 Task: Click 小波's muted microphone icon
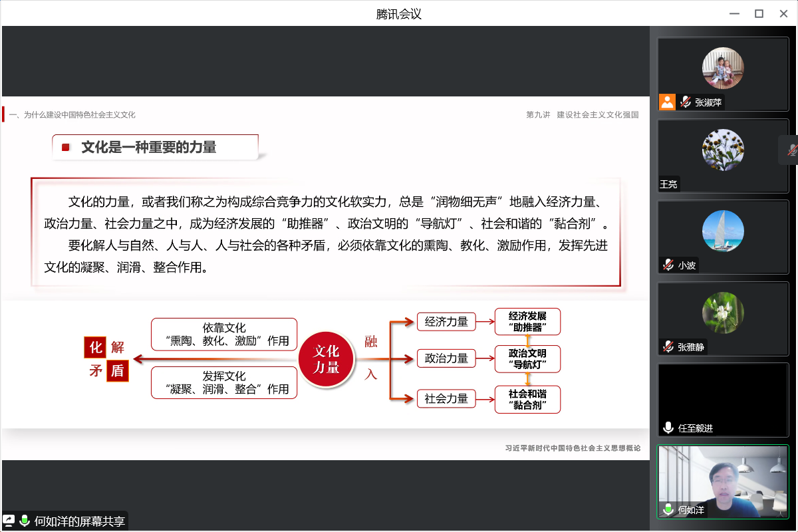click(x=668, y=265)
